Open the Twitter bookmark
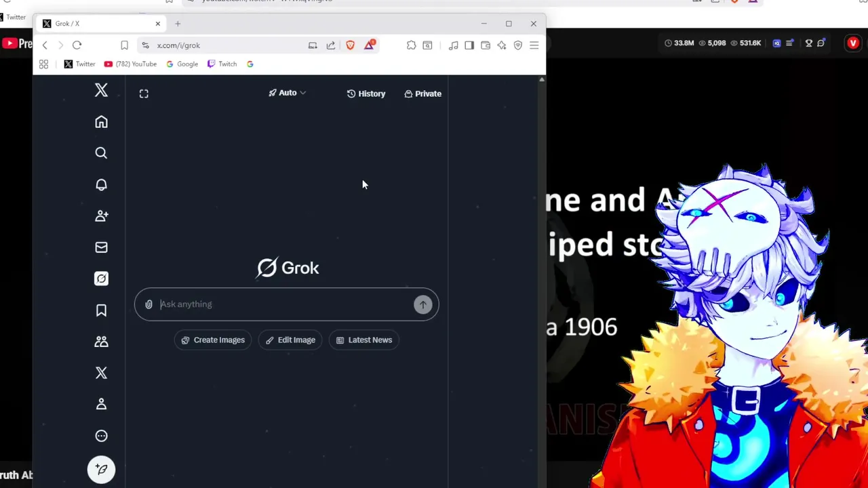The height and width of the screenshot is (488, 868). (80, 64)
